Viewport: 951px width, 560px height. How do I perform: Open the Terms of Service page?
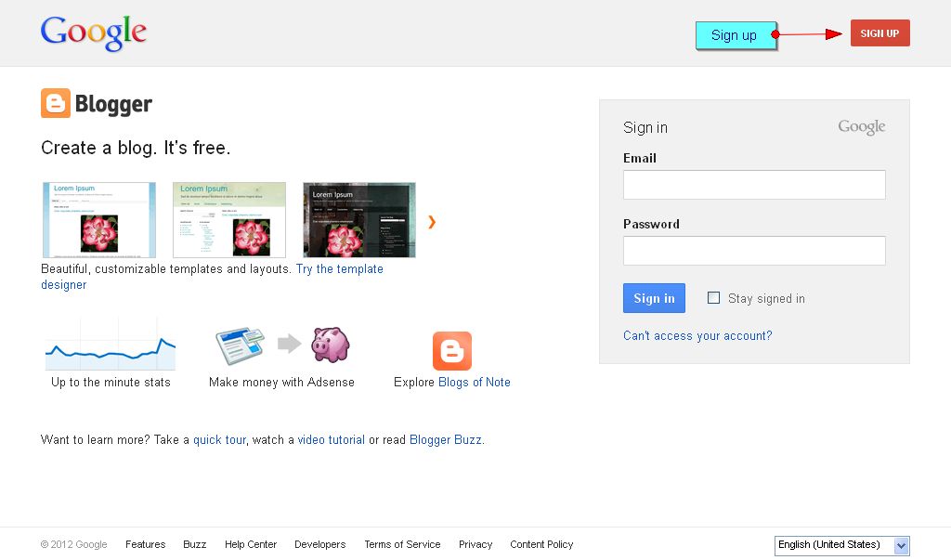pyautogui.click(x=402, y=544)
